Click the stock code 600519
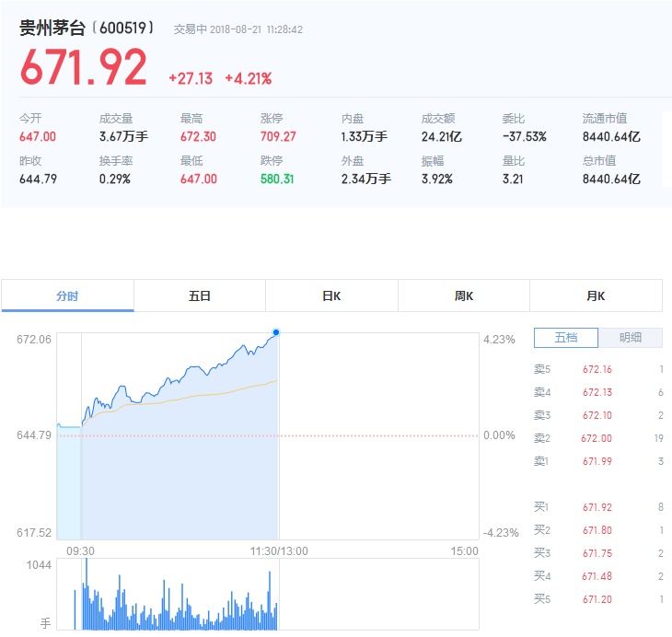 point(123,28)
